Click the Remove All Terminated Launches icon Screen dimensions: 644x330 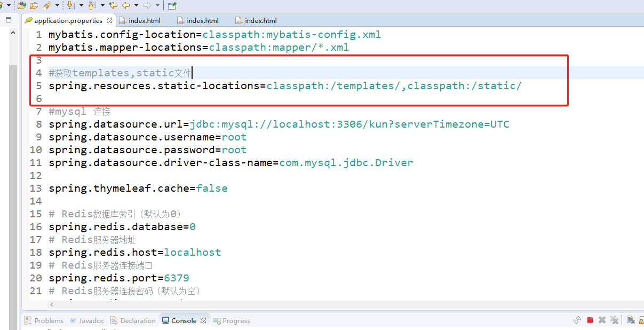click(x=614, y=320)
